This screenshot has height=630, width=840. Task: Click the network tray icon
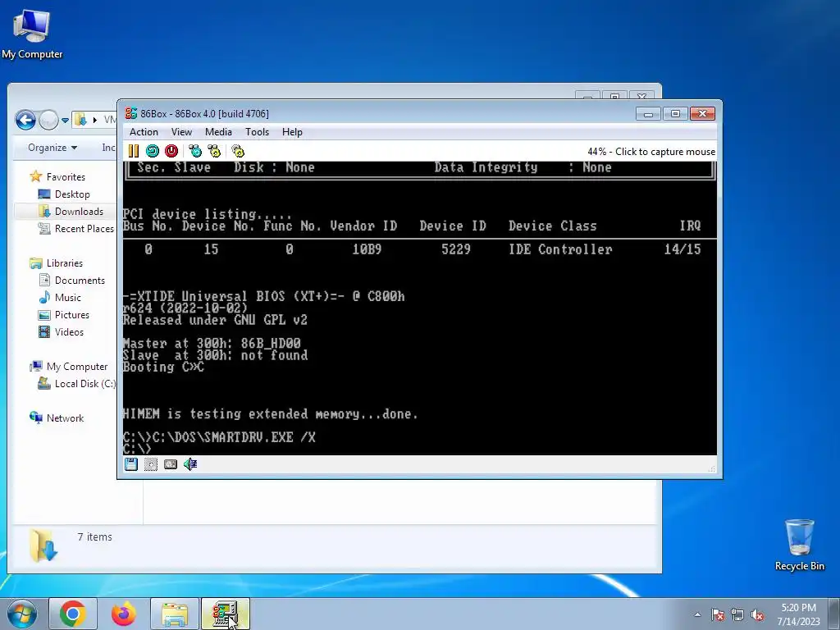point(737,614)
